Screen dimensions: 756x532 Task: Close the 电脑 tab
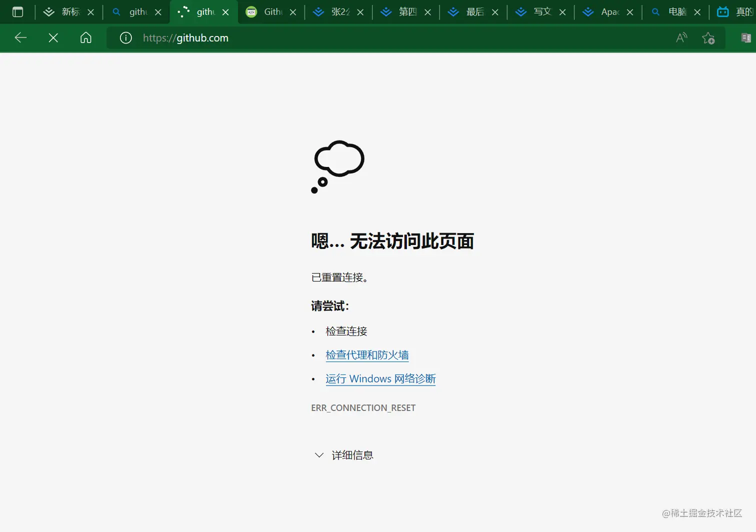point(697,11)
